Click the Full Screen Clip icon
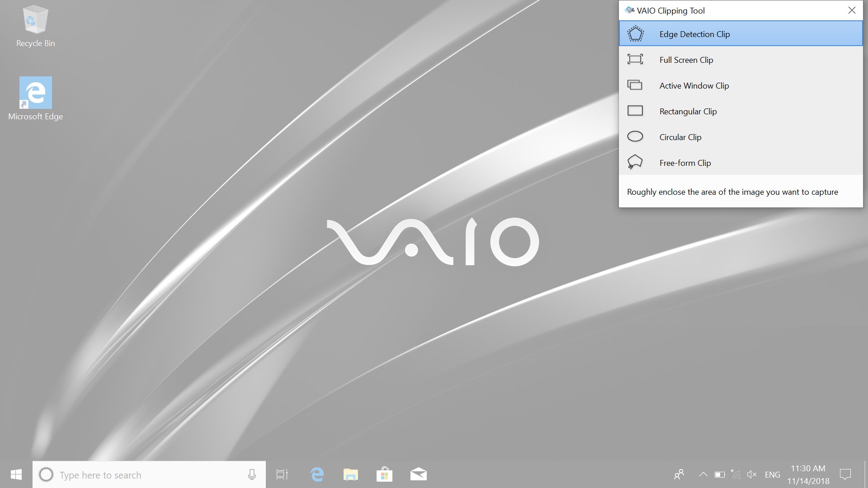 pos(635,60)
